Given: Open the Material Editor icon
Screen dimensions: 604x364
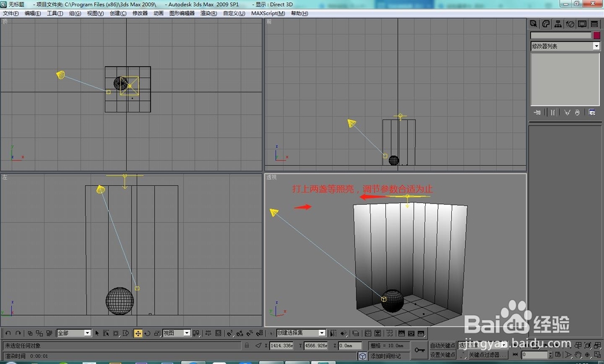Looking at the screenshot, I should 390,333.
